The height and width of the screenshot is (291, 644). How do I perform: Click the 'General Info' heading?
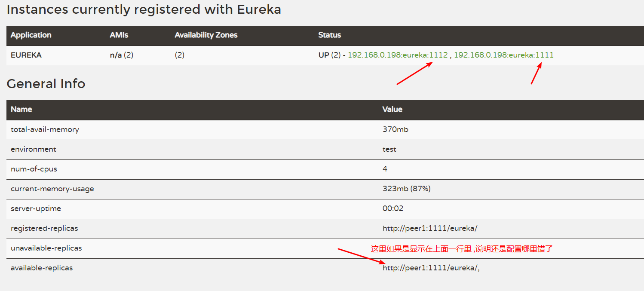pos(46,84)
